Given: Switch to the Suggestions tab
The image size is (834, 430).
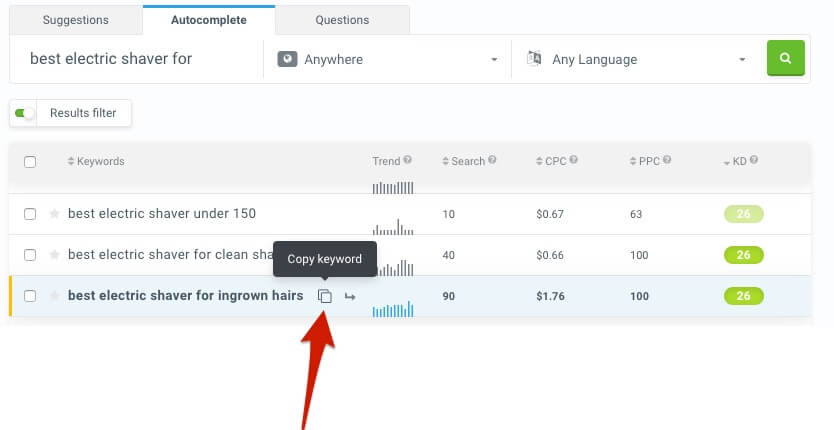Looking at the screenshot, I should [x=76, y=20].
